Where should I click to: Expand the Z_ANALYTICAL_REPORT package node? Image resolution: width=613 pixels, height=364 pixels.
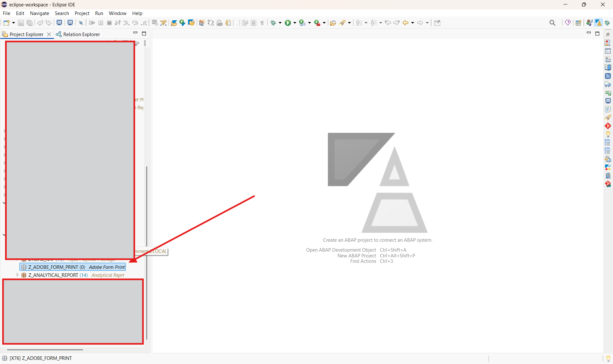coord(17,275)
